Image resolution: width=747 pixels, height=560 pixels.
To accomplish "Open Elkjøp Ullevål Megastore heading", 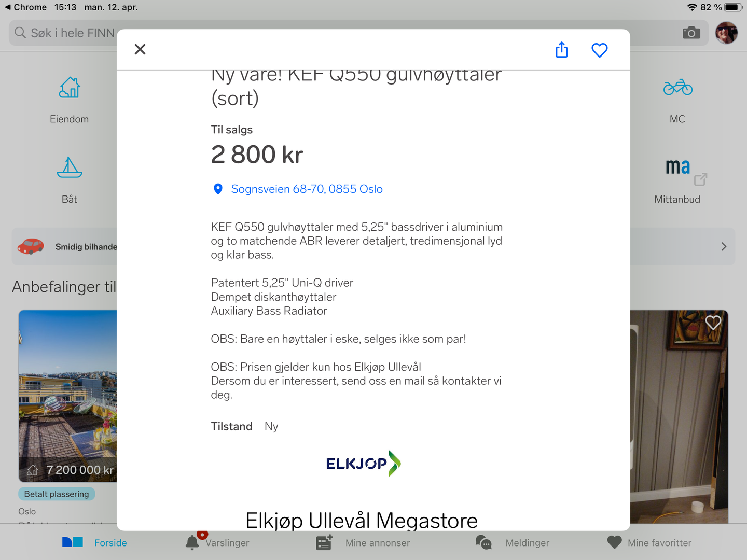I will tap(362, 520).
